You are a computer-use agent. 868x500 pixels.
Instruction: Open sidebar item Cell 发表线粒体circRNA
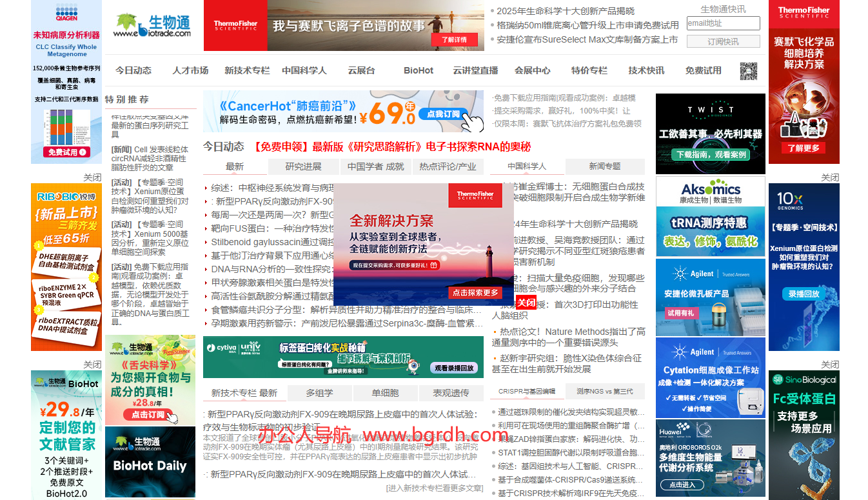[x=150, y=158]
